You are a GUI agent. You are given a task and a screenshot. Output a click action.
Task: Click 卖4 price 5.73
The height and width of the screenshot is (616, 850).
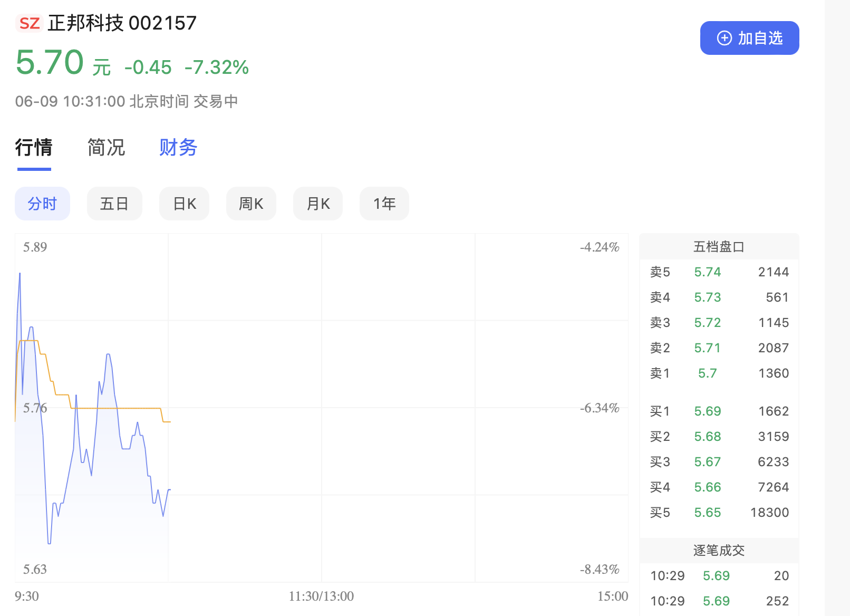707,297
